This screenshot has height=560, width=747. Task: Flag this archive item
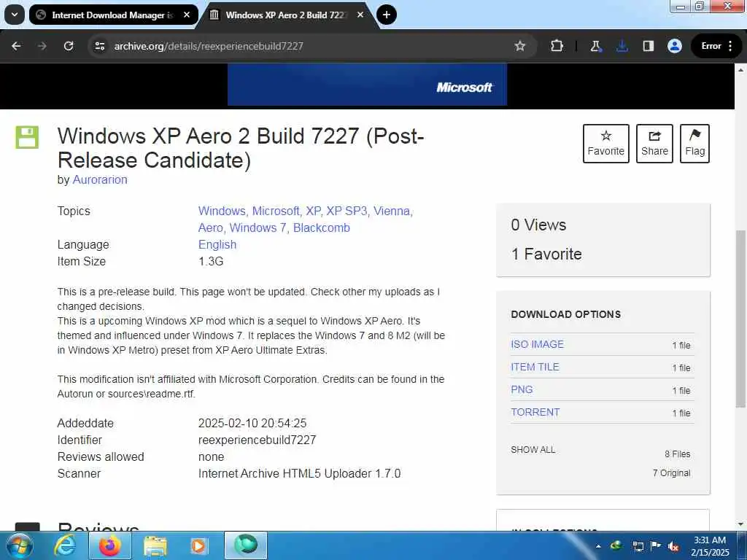point(694,144)
